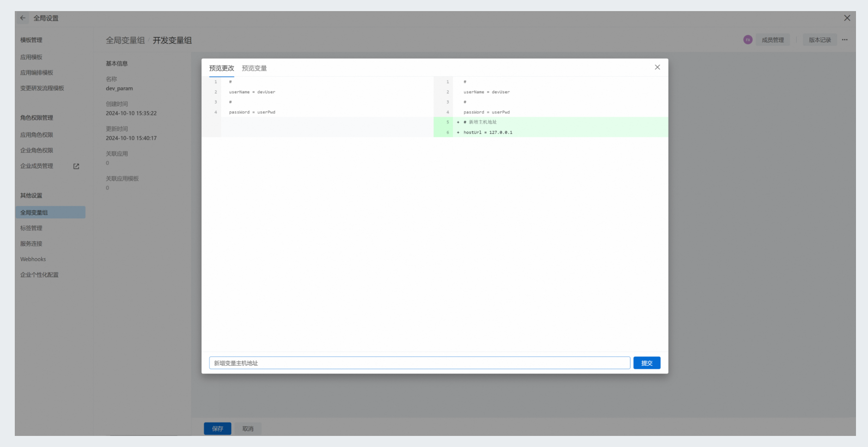
Task: Switch to the 预览更改 tab
Action: pos(221,68)
